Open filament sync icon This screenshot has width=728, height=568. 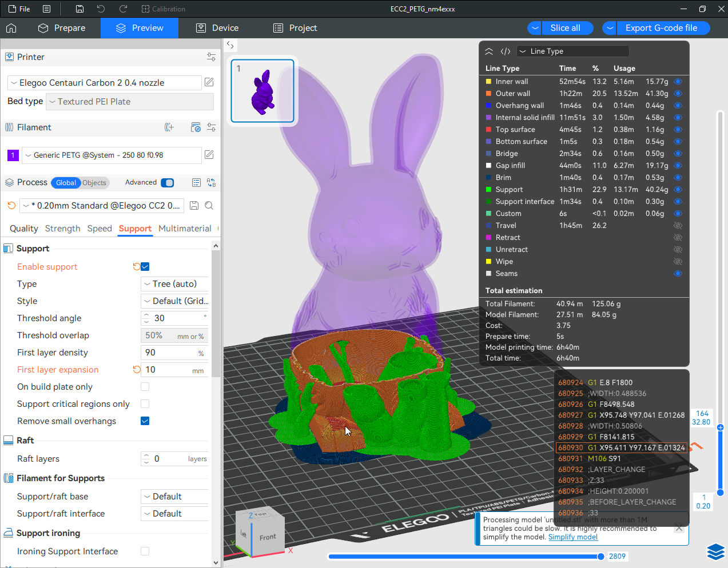coord(196,127)
